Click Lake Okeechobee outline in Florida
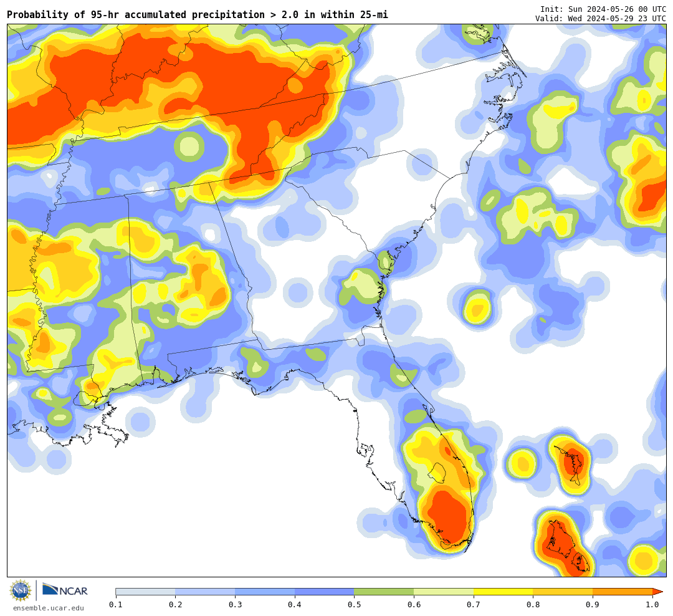Image resolution: width=673 pixels, height=616 pixels. pos(438,472)
